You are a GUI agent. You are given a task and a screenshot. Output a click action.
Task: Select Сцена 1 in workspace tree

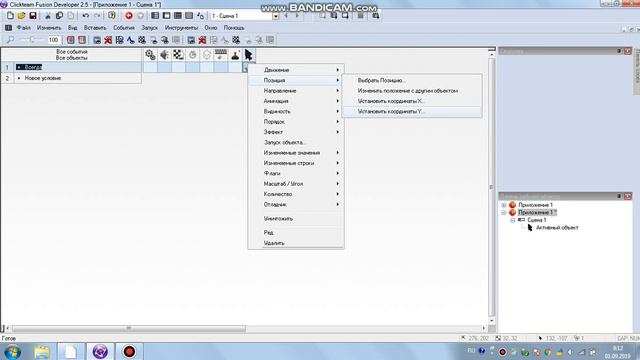pos(536,220)
